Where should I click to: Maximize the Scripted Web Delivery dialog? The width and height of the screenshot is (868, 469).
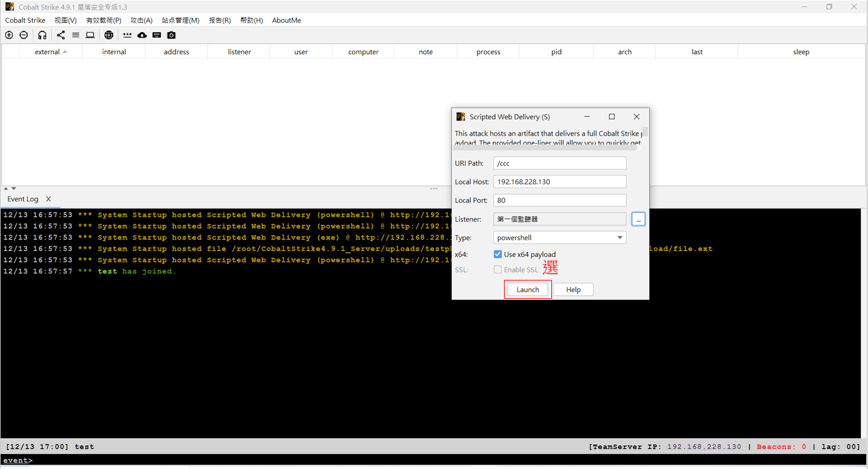pos(612,117)
